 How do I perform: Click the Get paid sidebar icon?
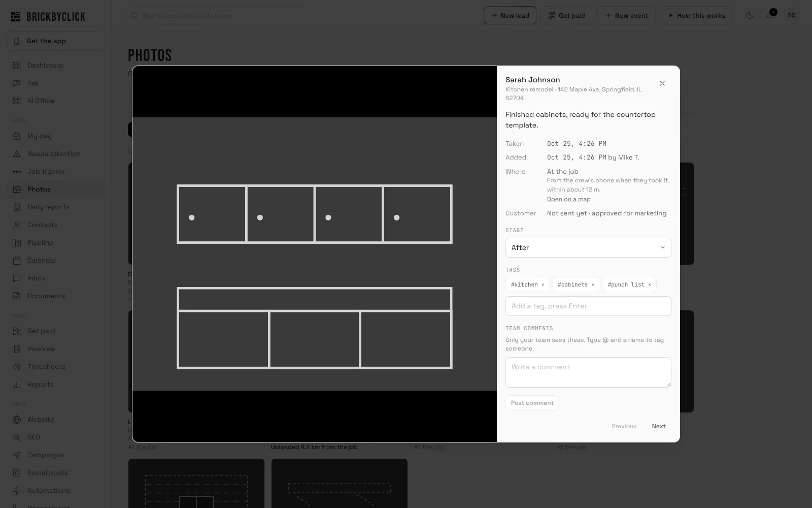pyautogui.click(x=17, y=331)
